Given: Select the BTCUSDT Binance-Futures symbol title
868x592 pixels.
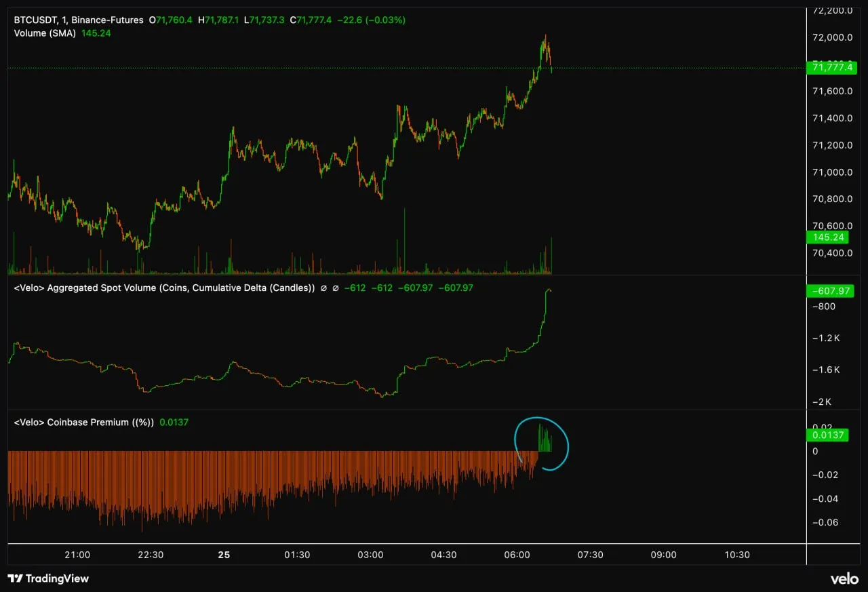Looking at the screenshot, I should point(78,20).
